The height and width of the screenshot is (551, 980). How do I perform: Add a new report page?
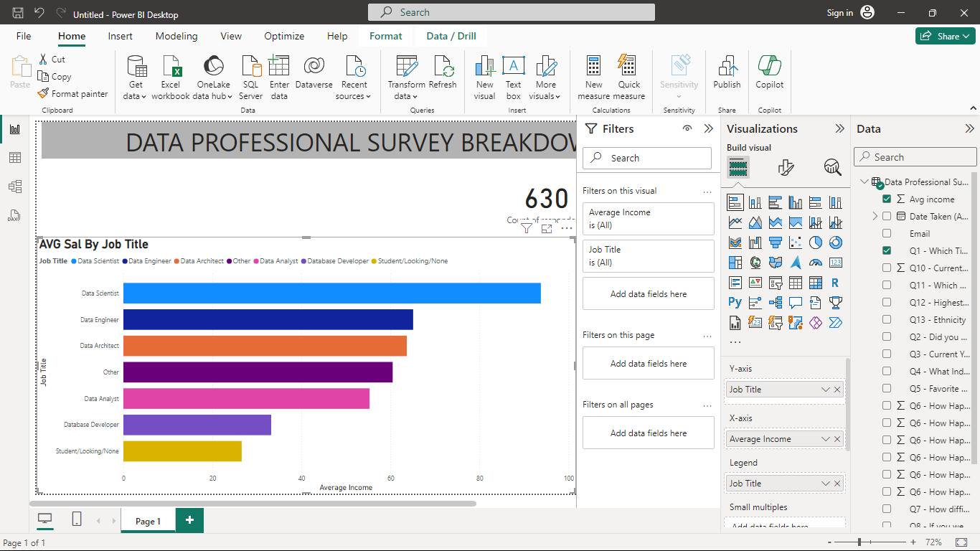189,520
